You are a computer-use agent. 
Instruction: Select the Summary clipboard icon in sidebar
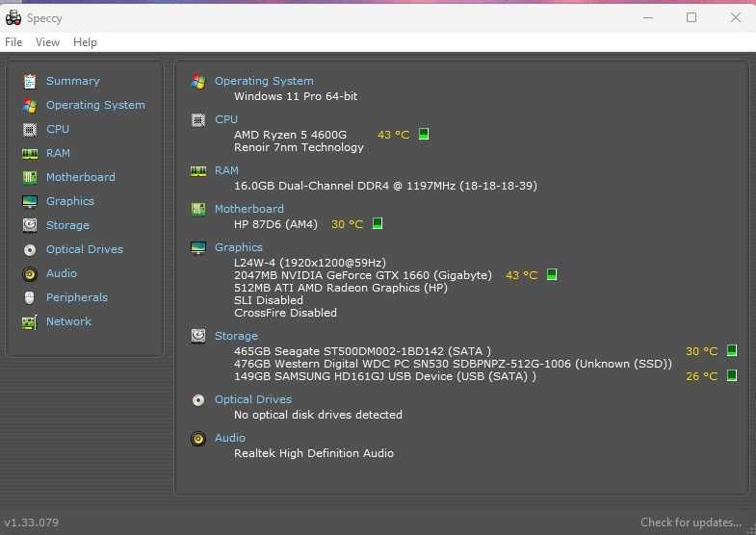pos(30,82)
